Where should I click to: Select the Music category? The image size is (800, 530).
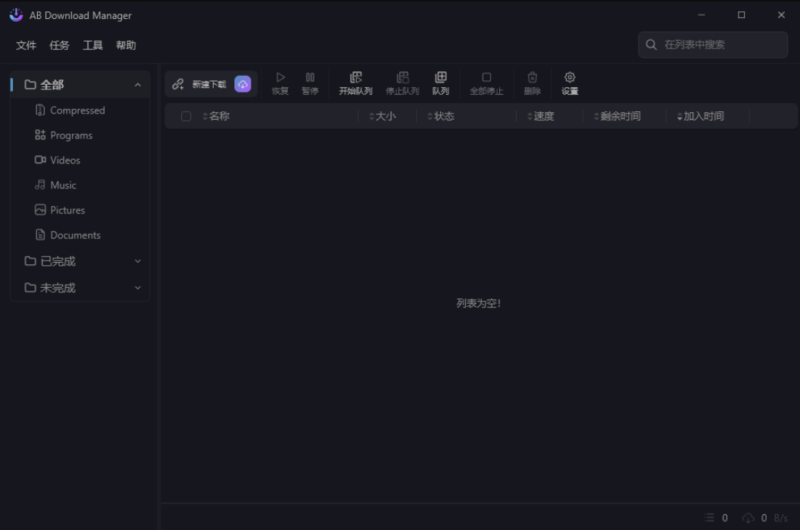pos(81,185)
